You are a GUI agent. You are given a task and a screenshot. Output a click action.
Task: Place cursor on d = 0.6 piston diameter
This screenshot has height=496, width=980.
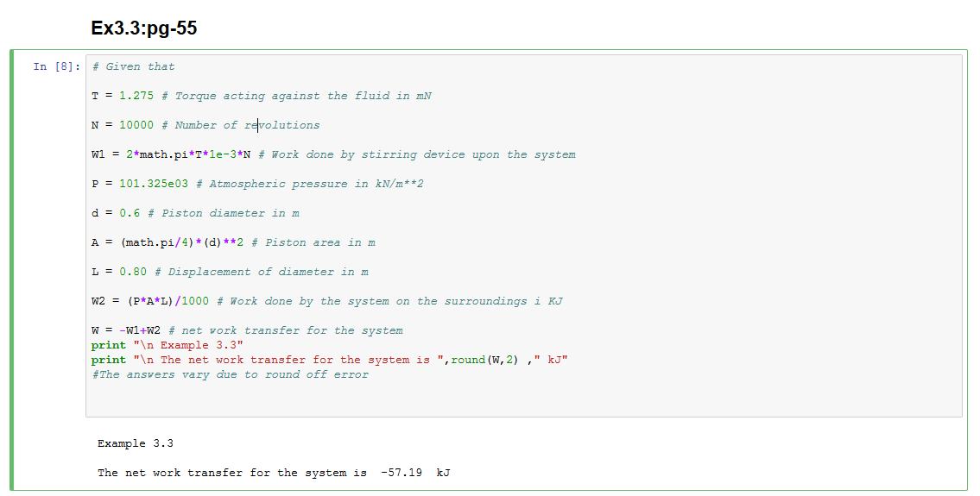pyautogui.click(x=195, y=213)
